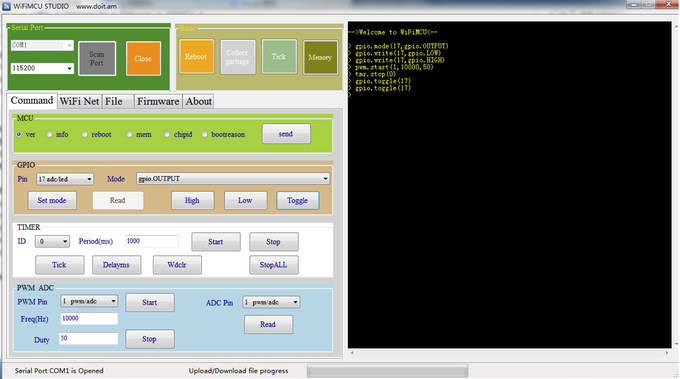Select the mem radio button
This screenshot has width=680, height=379.
(x=129, y=134)
